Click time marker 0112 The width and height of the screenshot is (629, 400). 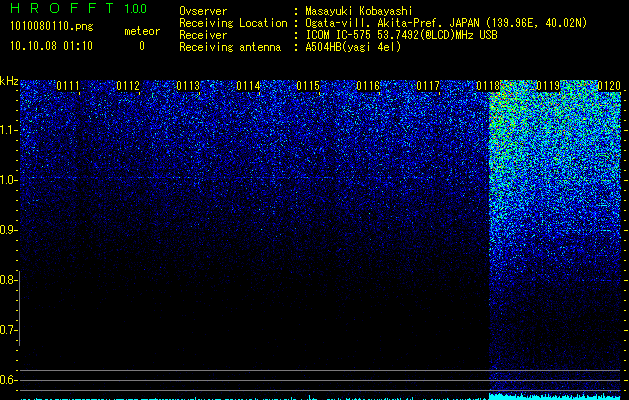coord(128,86)
